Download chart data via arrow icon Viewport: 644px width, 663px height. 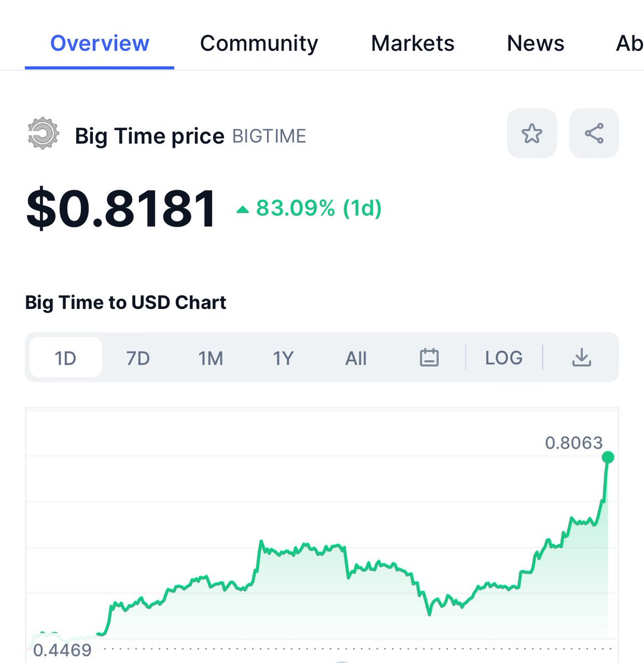tap(582, 357)
